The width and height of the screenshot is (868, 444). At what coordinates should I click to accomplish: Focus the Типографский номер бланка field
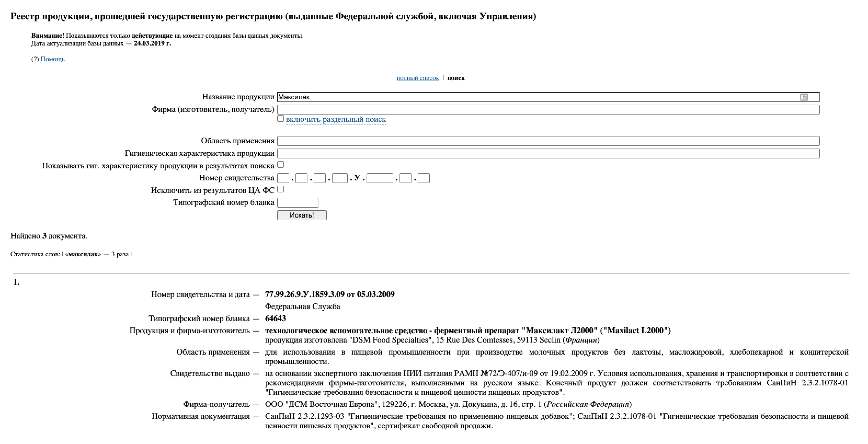click(298, 203)
